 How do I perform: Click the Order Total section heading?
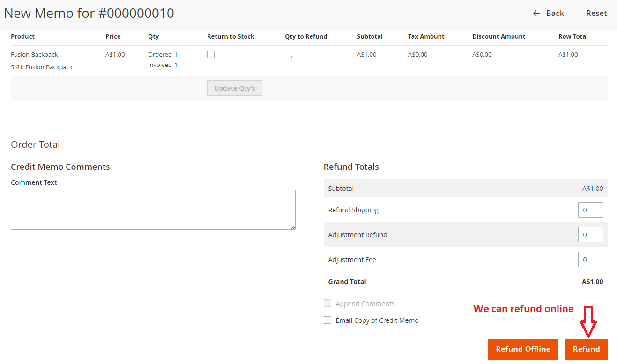tap(36, 145)
